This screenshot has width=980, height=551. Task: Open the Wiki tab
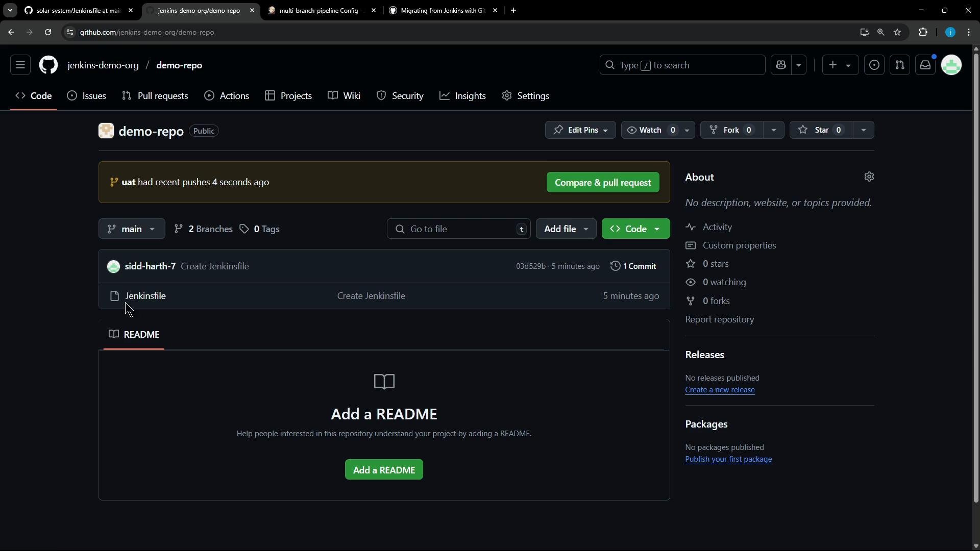point(344,96)
